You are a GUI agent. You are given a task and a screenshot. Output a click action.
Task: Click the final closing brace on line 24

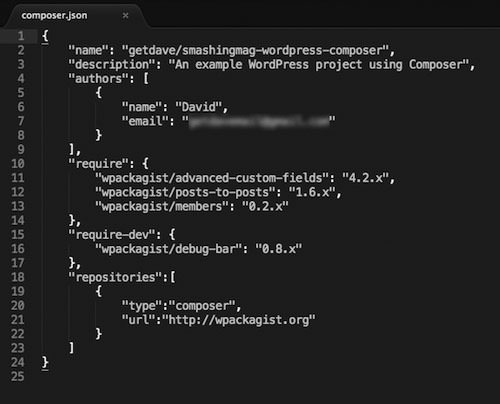point(45,362)
